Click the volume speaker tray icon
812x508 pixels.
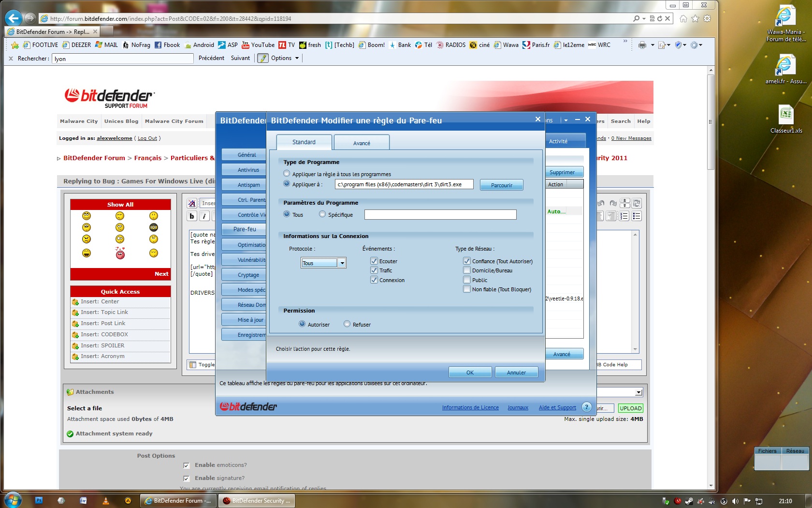click(x=735, y=501)
